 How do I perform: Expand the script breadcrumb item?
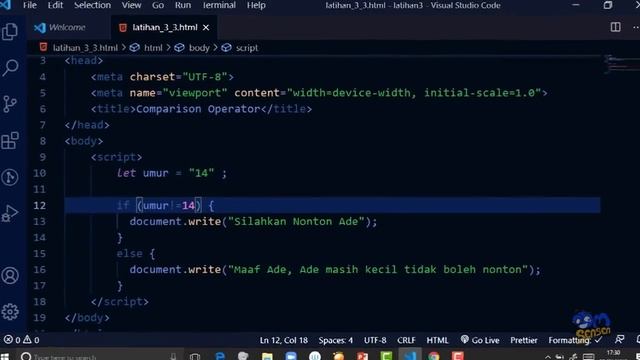(x=247, y=48)
